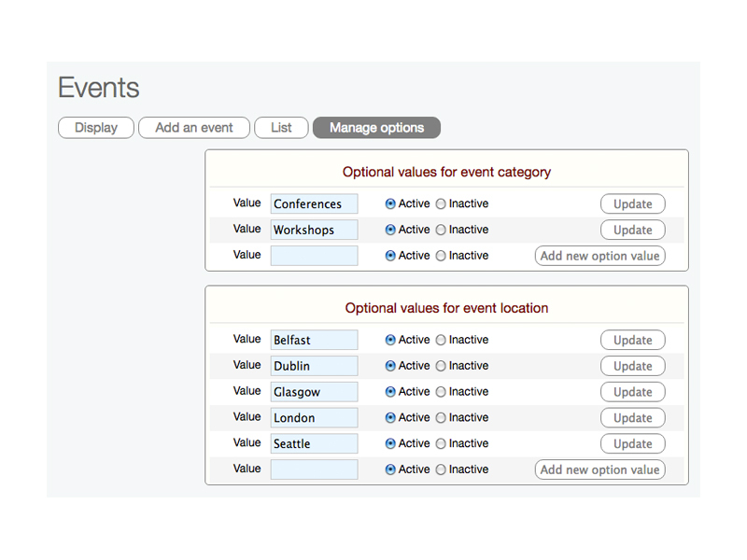Image resolution: width=747 pixels, height=560 pixels.
Task: Open the Display tab
Action: click(x=96, y=128)
